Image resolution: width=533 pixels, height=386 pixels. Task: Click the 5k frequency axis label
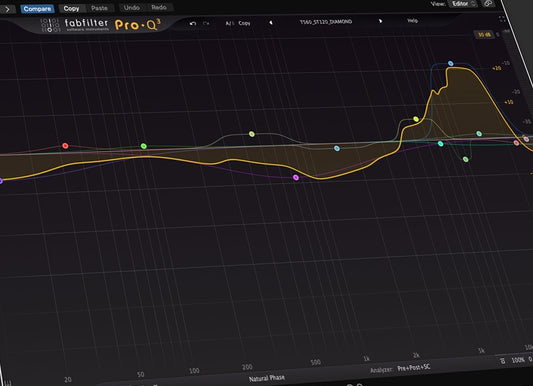click(x=481, y=350)
